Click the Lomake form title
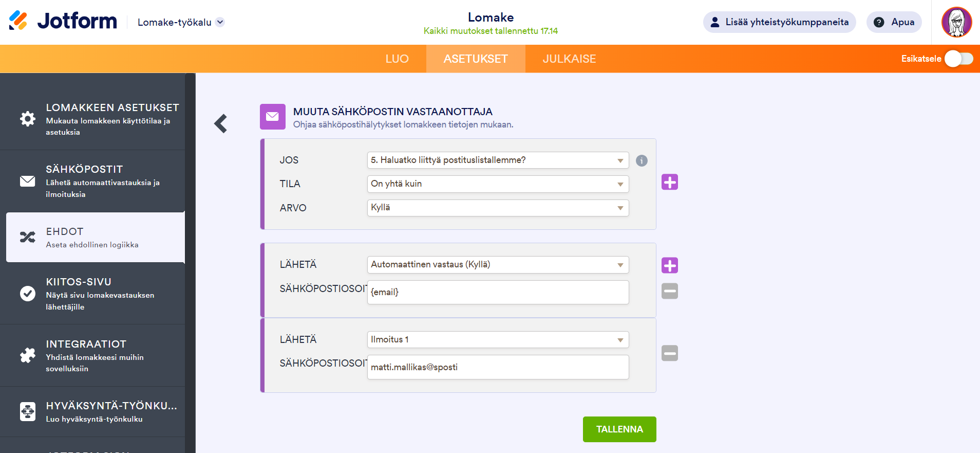 (491, 17)
